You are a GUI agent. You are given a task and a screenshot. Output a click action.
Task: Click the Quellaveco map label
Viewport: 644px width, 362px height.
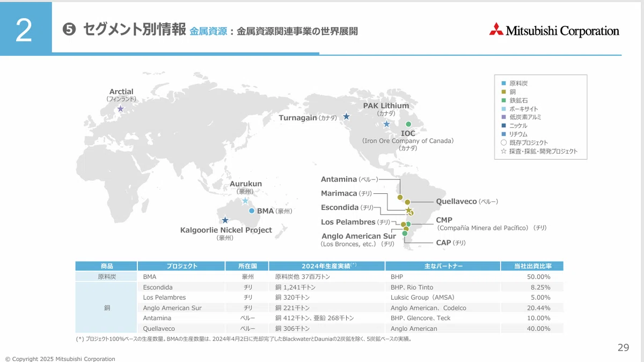[x=456, y=201]
